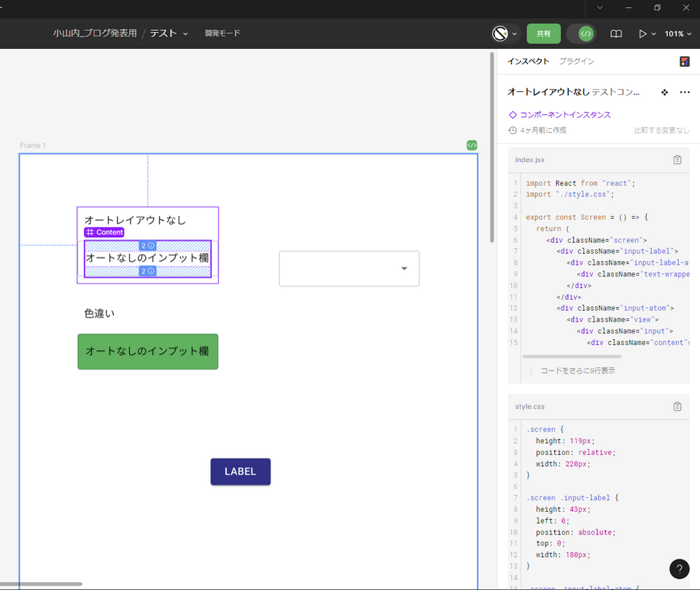Select the green オートなしのインプット欄 field
Image resolution: width=700 pixels, height=590 pixels.
(147, 352)
